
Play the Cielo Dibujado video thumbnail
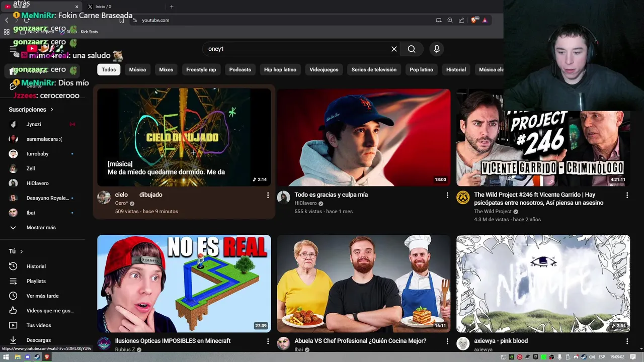pyautogui.click(x=184, y=137)
